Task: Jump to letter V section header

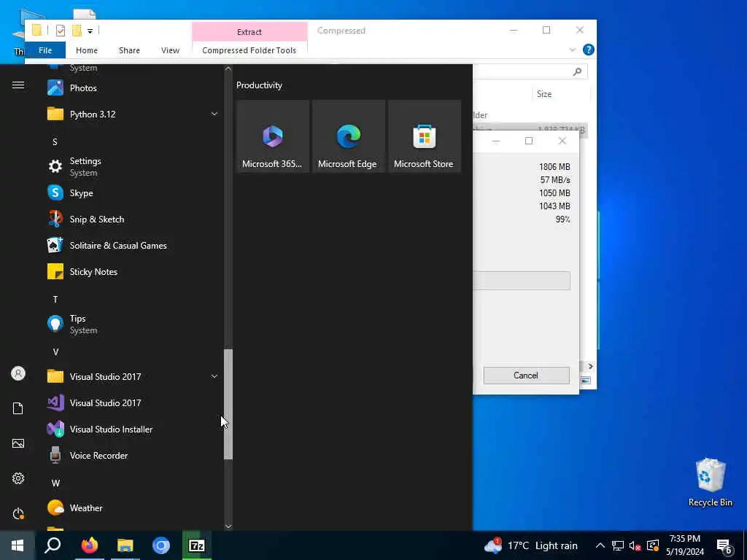Action: pyautogui.click(x=55, y=352)
